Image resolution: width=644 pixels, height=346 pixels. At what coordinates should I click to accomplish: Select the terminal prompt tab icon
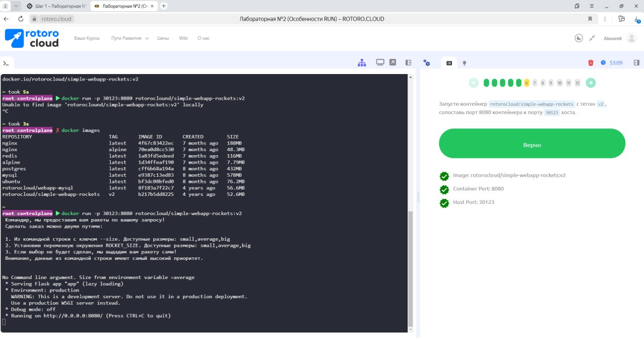[6, 63]
